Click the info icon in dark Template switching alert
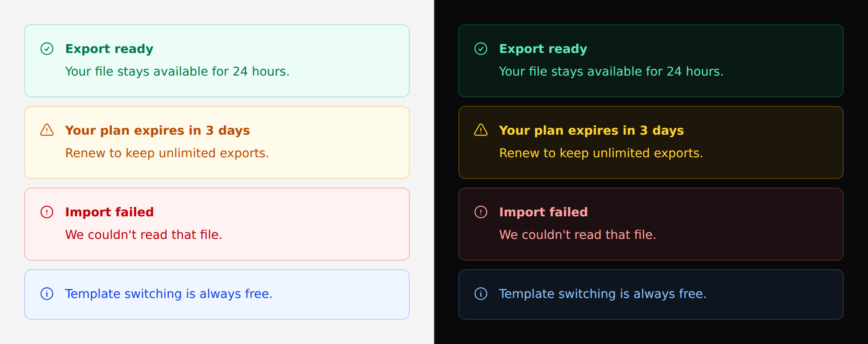The height and width of the screenshot is (344, 868). pos(481,294)
